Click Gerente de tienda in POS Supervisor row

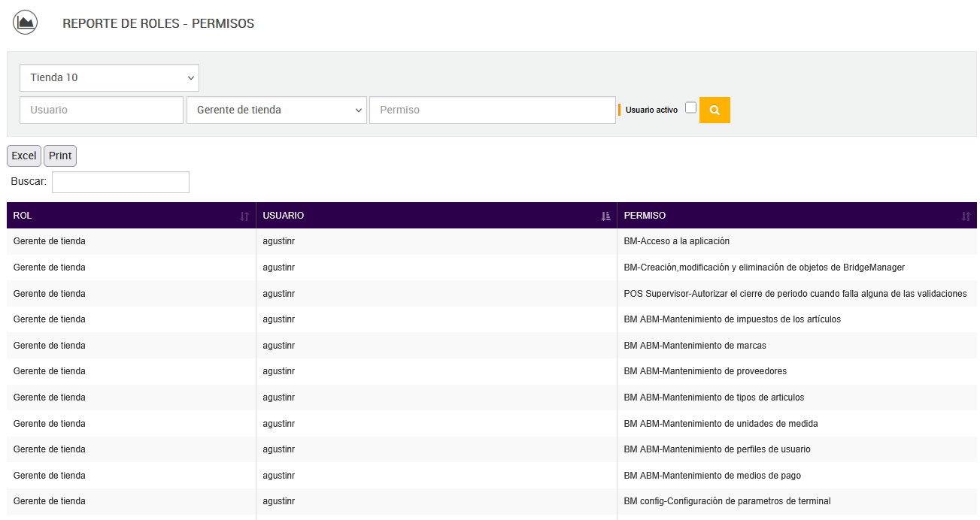[50, 294]
